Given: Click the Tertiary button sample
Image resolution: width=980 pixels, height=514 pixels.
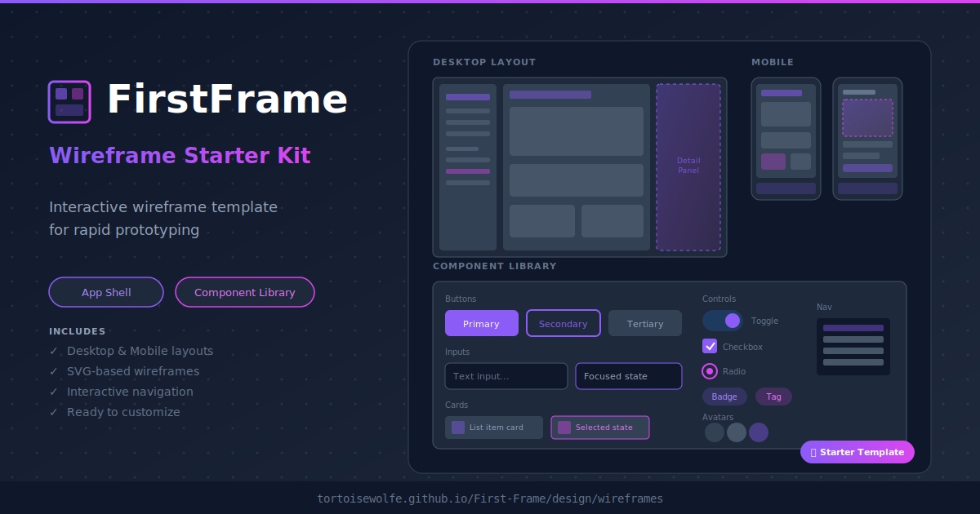Looking at the screenshot, I should [x=645, y=323].
